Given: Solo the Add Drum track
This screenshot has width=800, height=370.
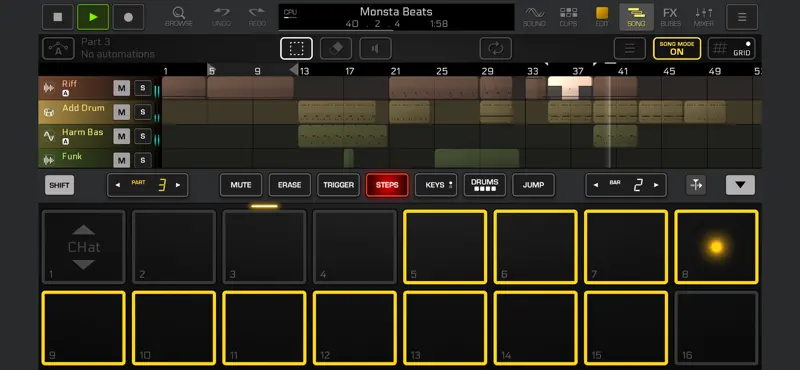Looking at the screenshot, I should [142, 112].
